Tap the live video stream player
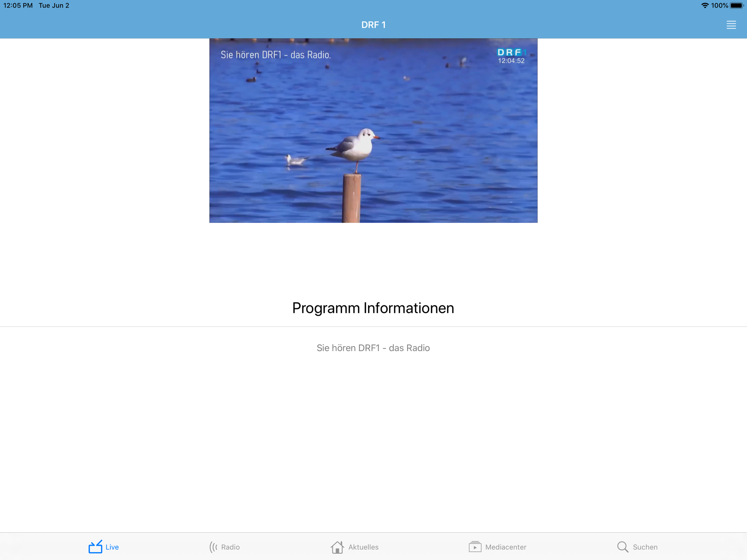The height and width of the screenshot is (560, 747). [x=373, y=131]
